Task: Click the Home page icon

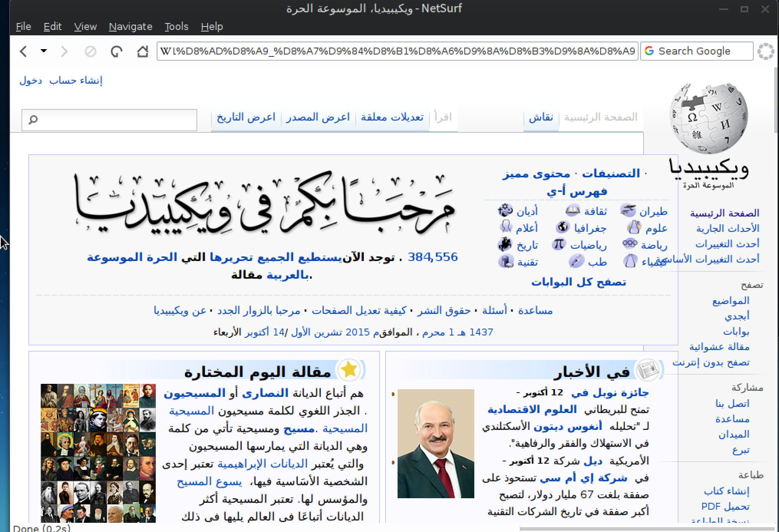Action: click(x=143, y=51)
